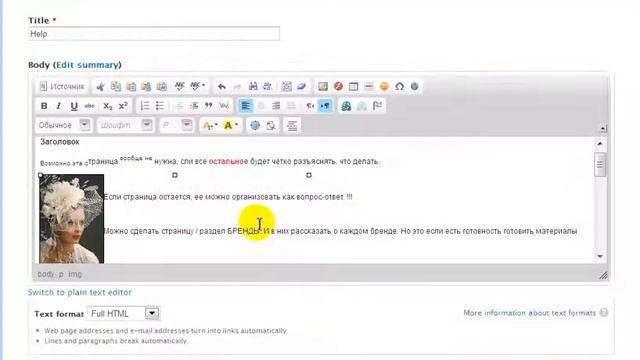Open the Обычное paragraph format dropdown

tap(63, 125)
